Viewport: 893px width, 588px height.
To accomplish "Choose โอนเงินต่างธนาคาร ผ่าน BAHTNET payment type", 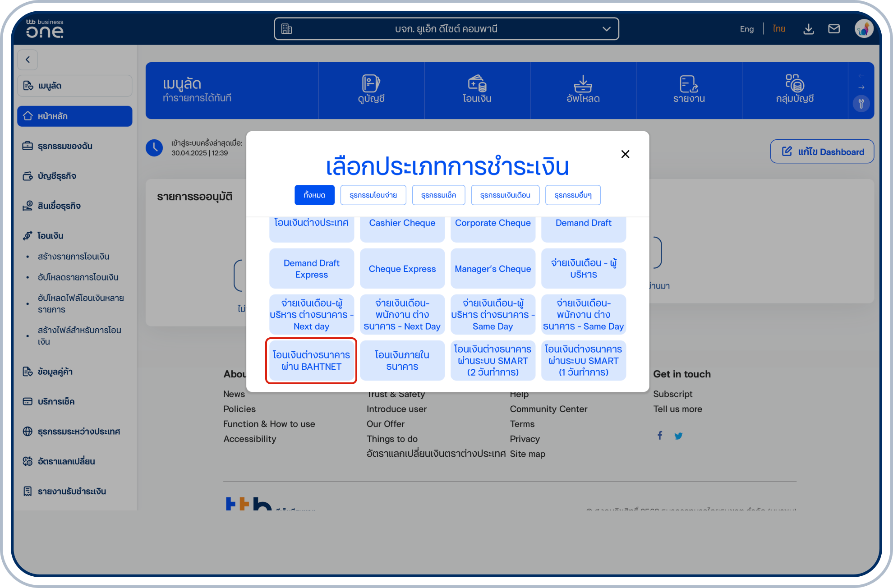I will (311, 361).
